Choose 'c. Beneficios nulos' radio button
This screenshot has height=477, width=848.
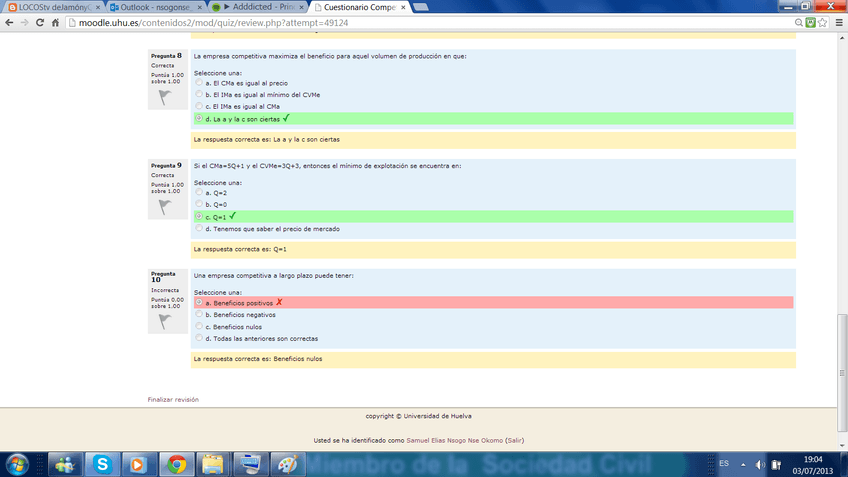(198, 326)
